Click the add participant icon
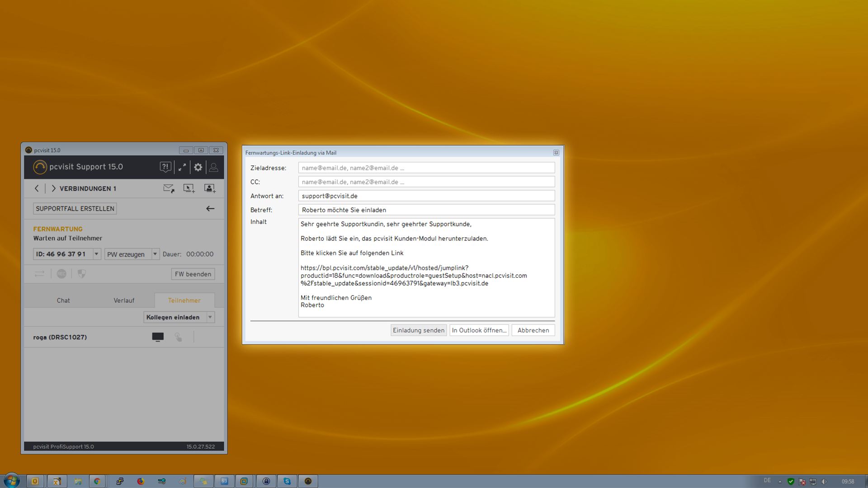This screenshot has width=868, height=488. (x=210, y=188)
